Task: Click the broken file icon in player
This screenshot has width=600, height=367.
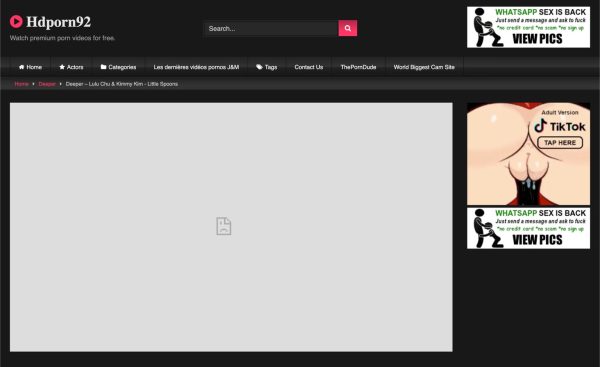Action: 223,226
